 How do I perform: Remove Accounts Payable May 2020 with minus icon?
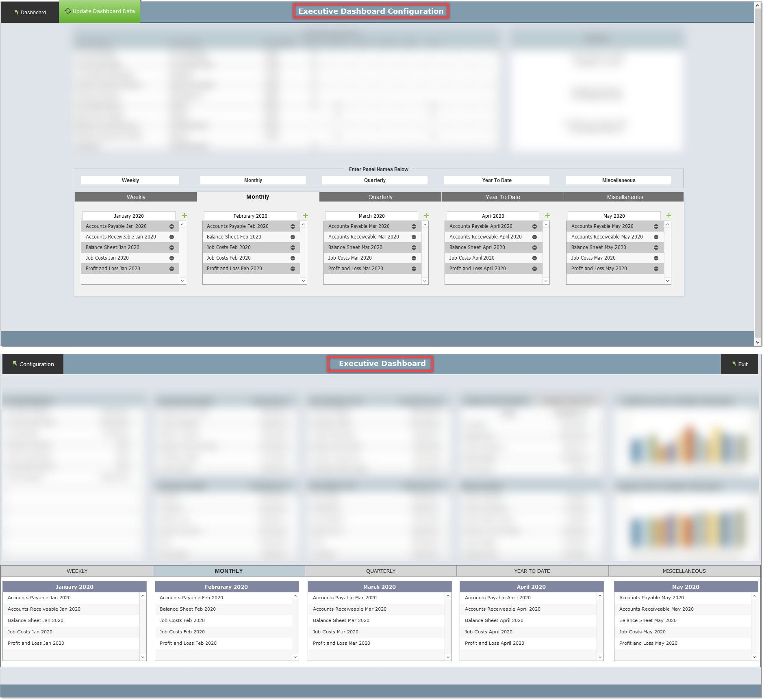[656, 226]
